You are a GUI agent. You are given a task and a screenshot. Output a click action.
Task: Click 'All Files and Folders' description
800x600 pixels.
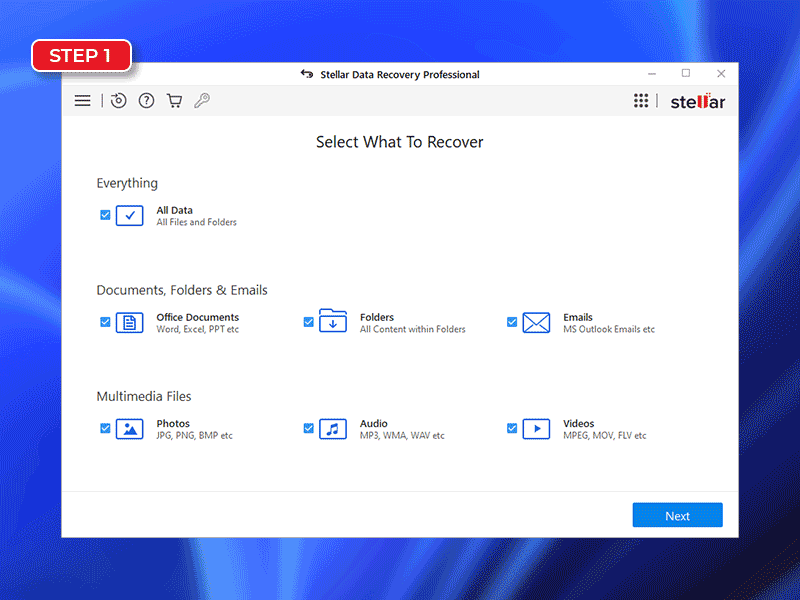(196, 222)
